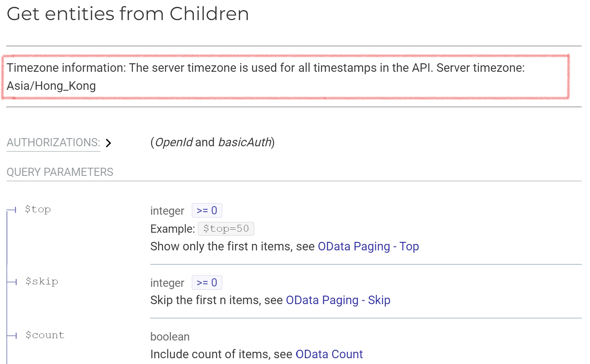Click the $top=50 example value
The height and width of the screenshot is (364, 590).
tap(226, 229)
